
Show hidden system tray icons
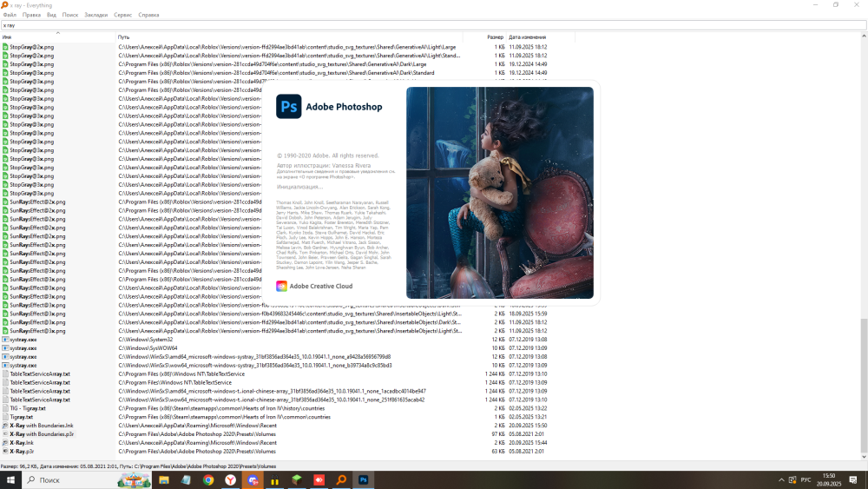781,480
